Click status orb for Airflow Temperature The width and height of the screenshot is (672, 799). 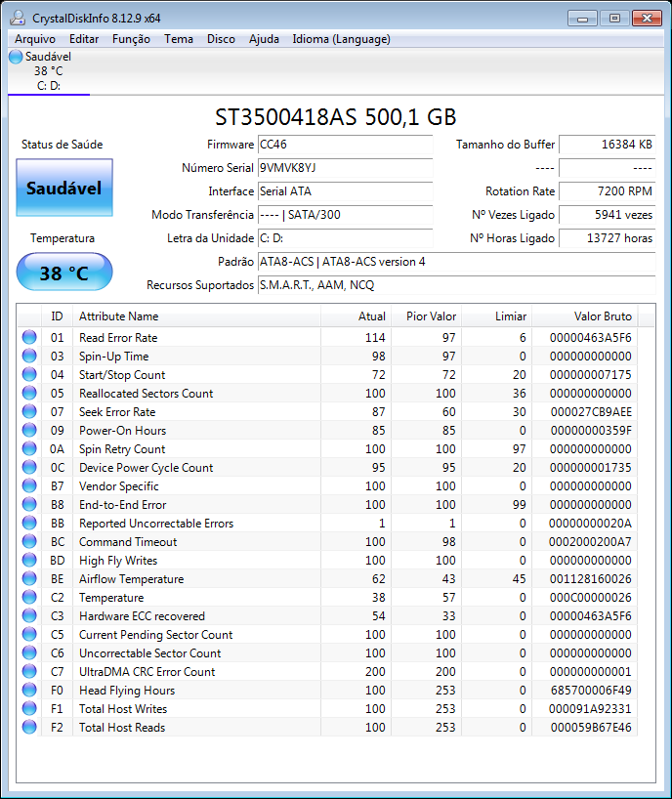(29, 578)
